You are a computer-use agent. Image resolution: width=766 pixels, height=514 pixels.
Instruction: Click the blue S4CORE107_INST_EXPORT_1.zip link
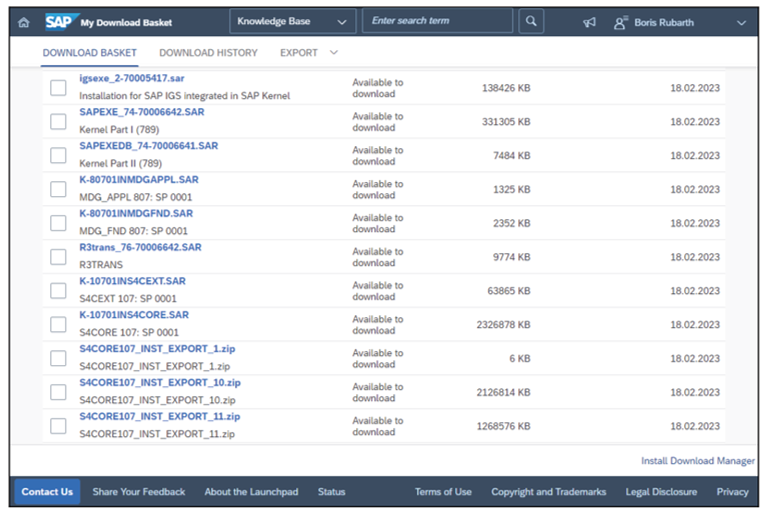pyautogui.click(x=157, y=348)
